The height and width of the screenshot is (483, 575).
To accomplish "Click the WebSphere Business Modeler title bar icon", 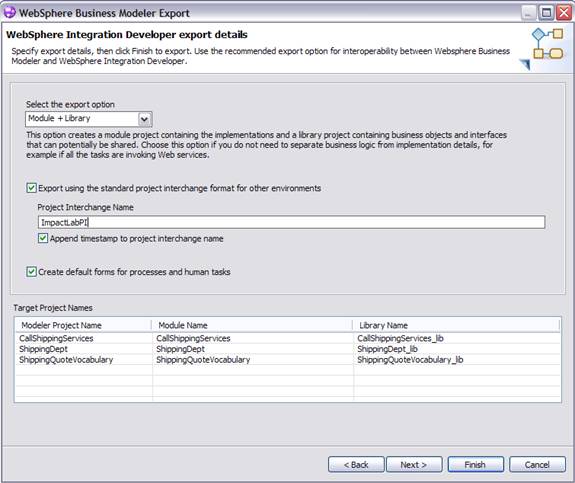I will coord(10,12).
